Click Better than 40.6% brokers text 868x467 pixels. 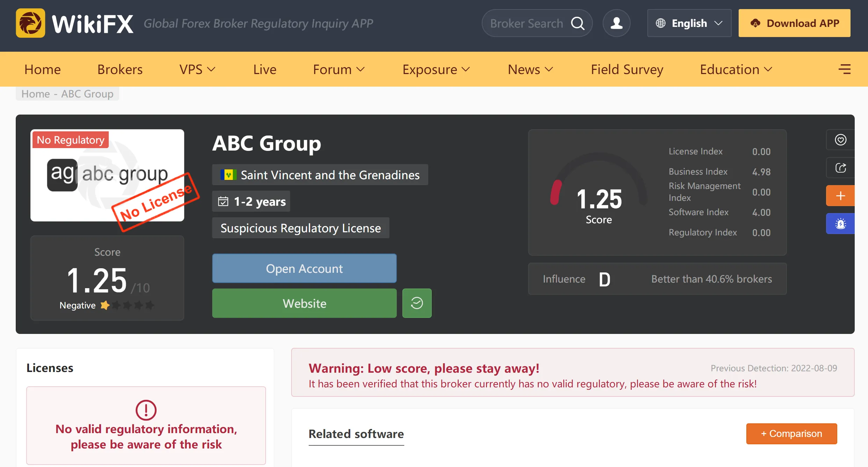(x=711, y=279)
